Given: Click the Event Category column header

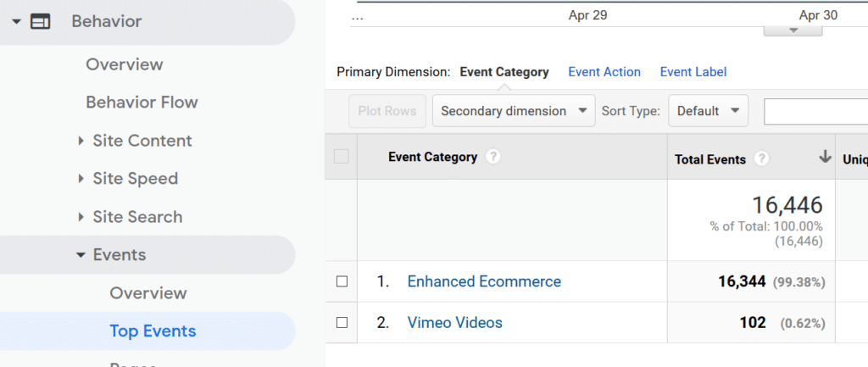Looking at the screenshot, I should [x=433, y=157].
